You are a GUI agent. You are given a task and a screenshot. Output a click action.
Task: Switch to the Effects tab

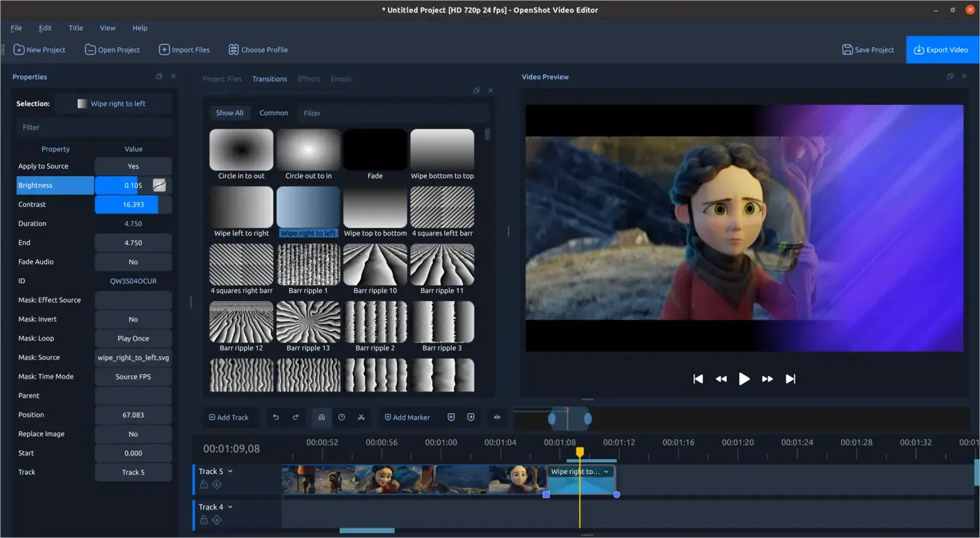click(x=309, y=79)
